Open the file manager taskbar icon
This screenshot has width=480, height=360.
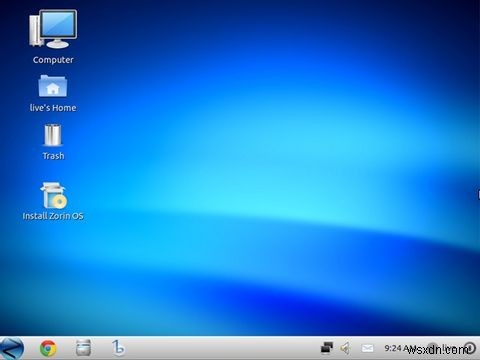pos(83,348)
